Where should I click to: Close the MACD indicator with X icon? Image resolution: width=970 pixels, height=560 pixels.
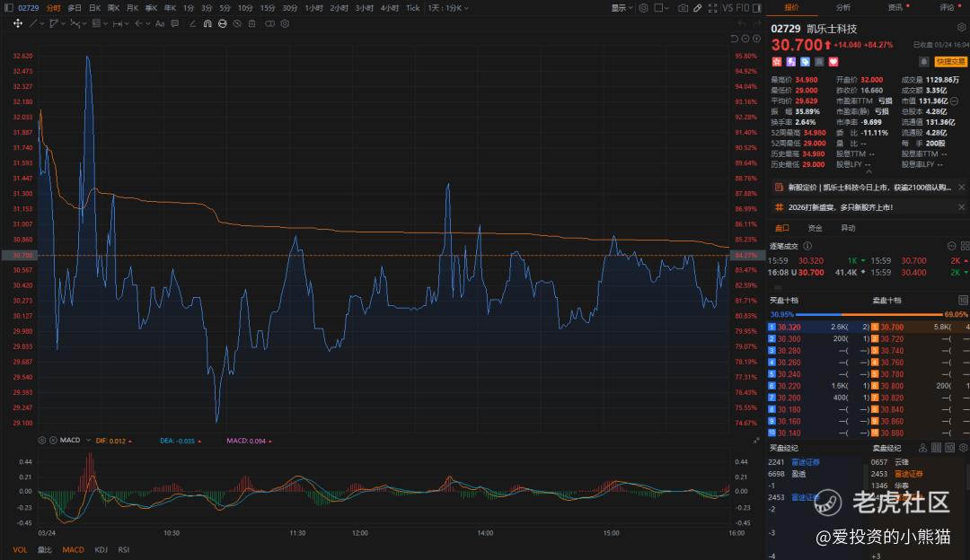[53, 440]
